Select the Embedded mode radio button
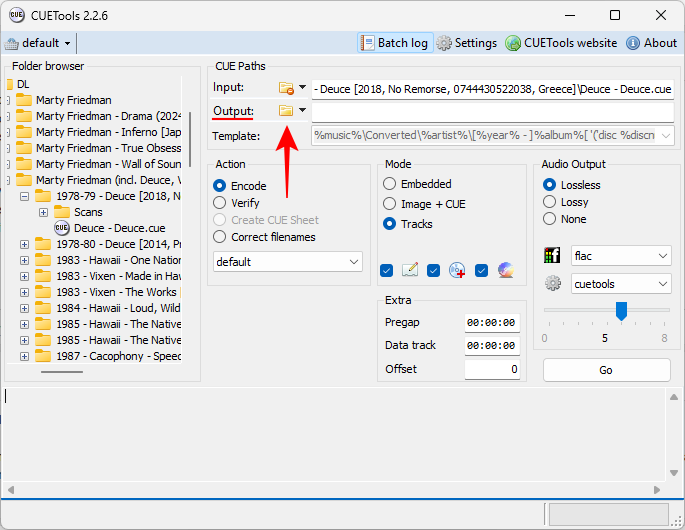Screen dimensions: 685x530 [390, 184]
